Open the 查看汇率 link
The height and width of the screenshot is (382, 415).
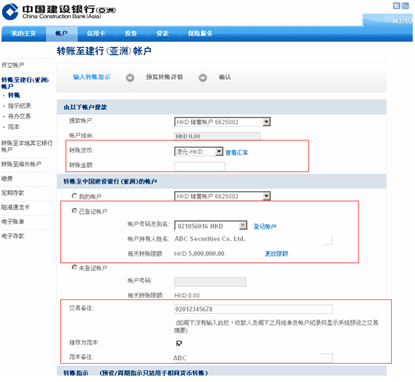[237, 153]
